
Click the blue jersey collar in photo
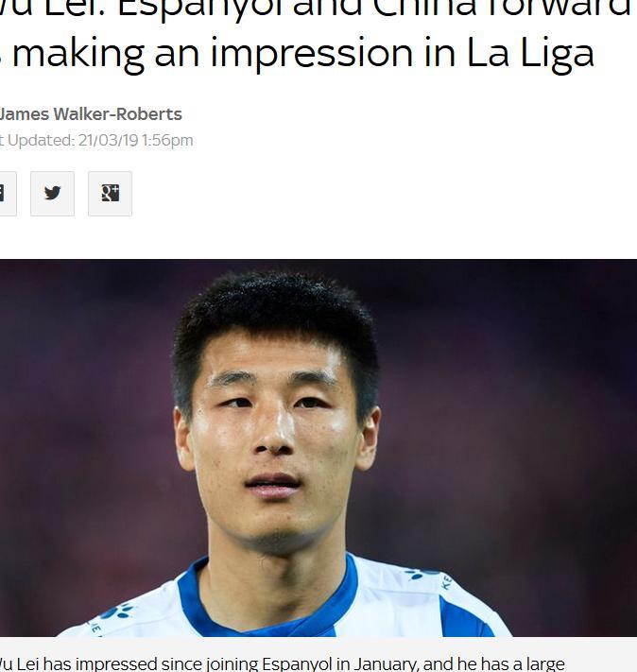pyautogui.click(x=267, y=600)
